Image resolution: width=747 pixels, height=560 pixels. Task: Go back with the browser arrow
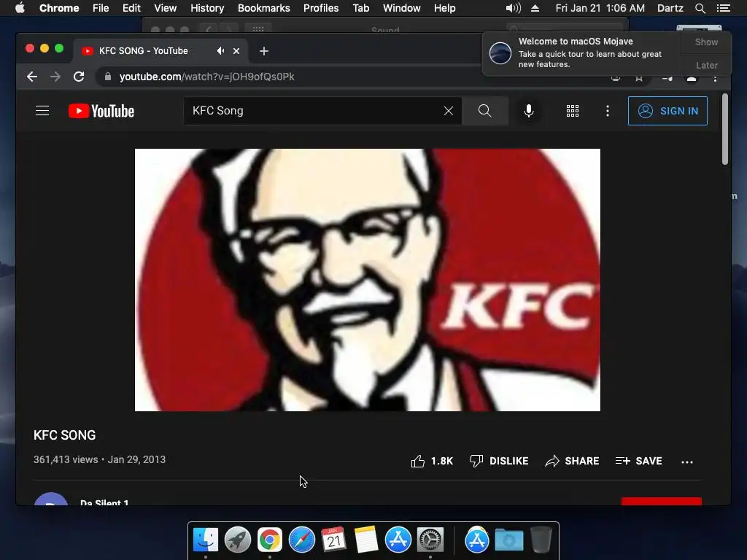32,77
